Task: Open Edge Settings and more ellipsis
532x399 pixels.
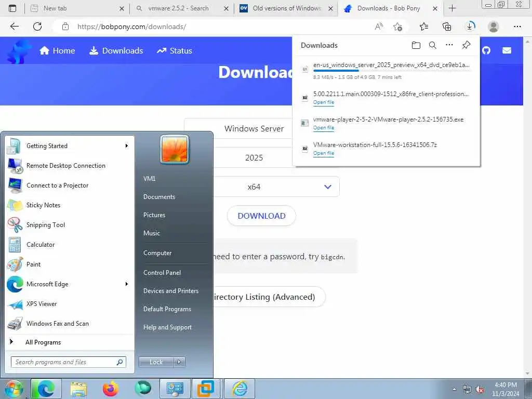Action: click(x=517, y=26)
